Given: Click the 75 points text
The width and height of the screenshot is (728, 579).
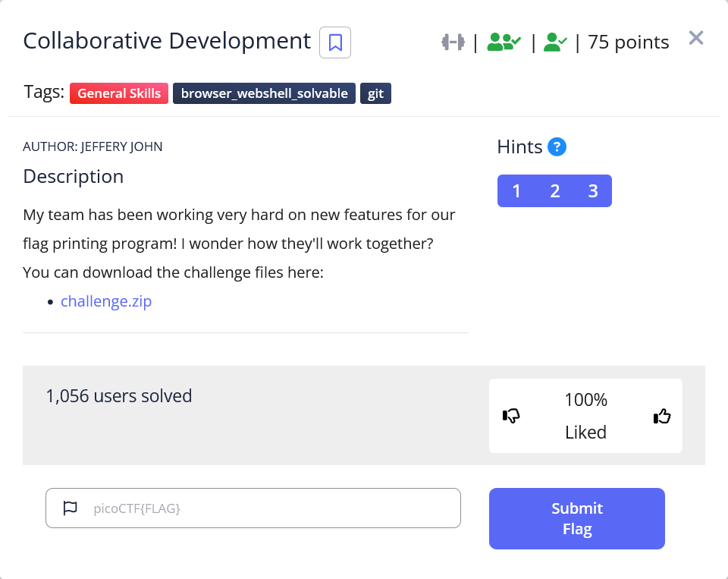Looking at the screenshot, I should [629, 42].
